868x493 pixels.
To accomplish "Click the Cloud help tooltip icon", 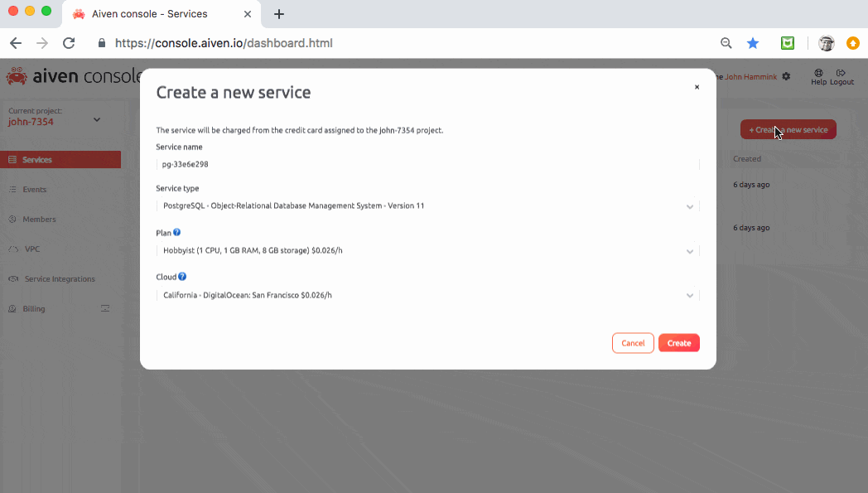I will [181, 276].
